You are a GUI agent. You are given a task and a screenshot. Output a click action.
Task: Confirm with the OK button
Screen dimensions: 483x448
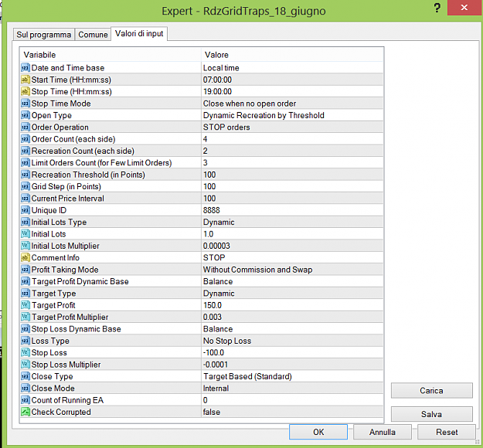point(318,432)
